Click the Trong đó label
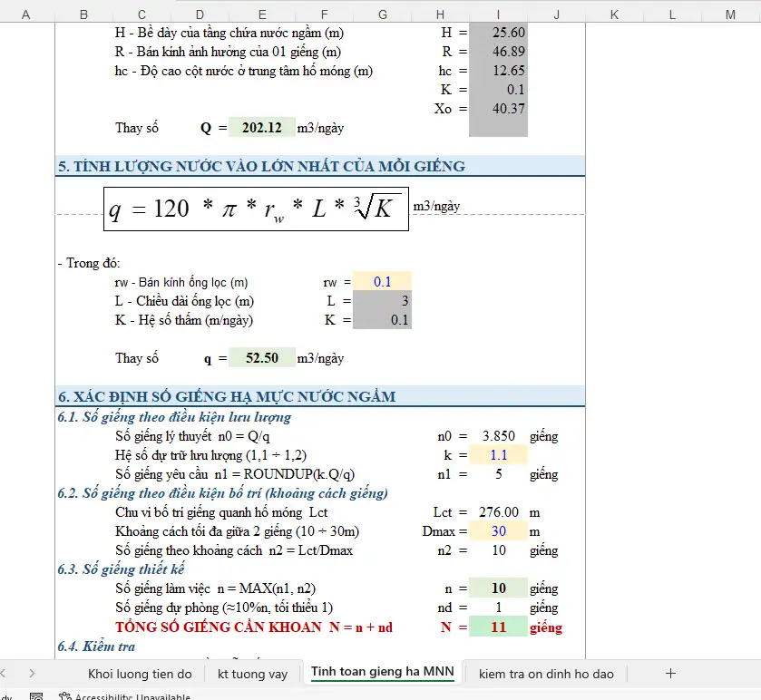The height and width of the screenshot is (700, 761). pyautogui.click(x=89, y=263)
